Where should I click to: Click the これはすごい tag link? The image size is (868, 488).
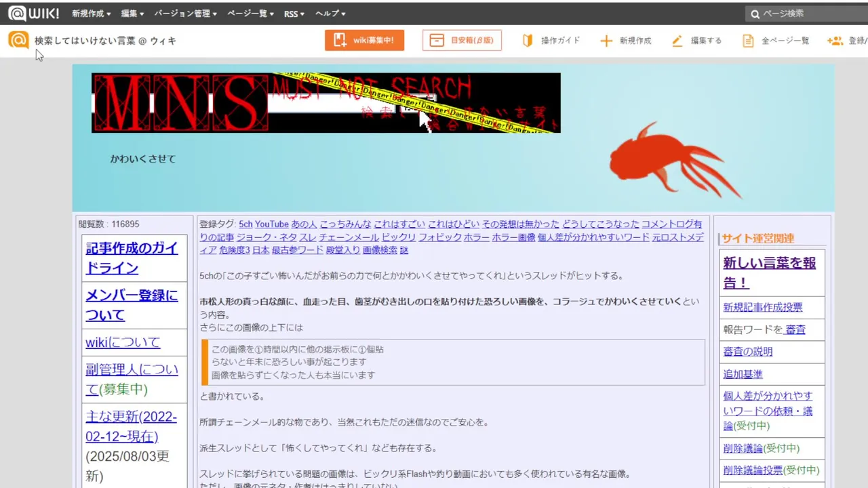click(399, 224)
